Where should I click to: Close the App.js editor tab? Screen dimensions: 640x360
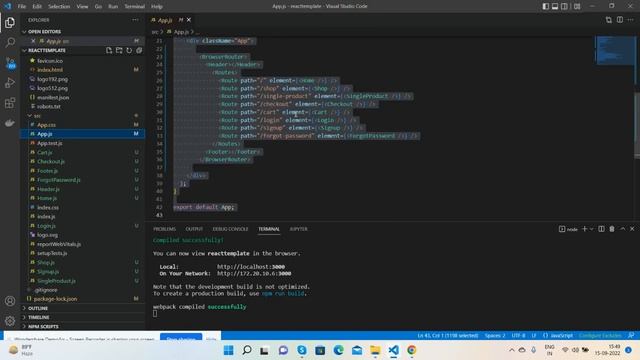point(189,20)
